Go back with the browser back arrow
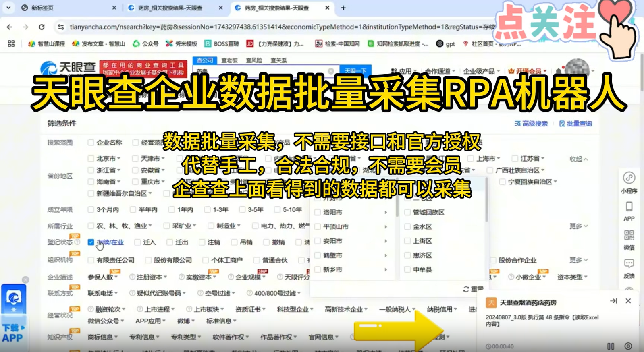 (x=10, y=27)
